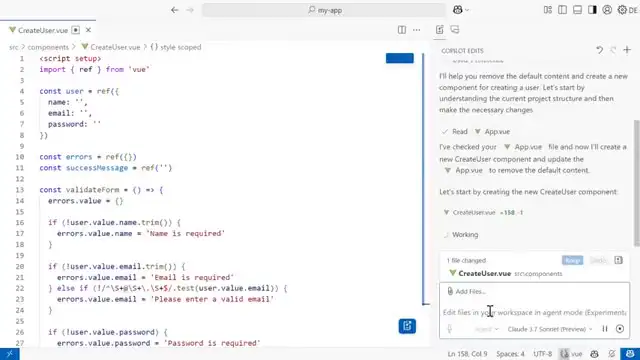Open the Customize Layout icon
Image resolution: width=640 pixels, height=360 pixels.
tap(548, 10)
